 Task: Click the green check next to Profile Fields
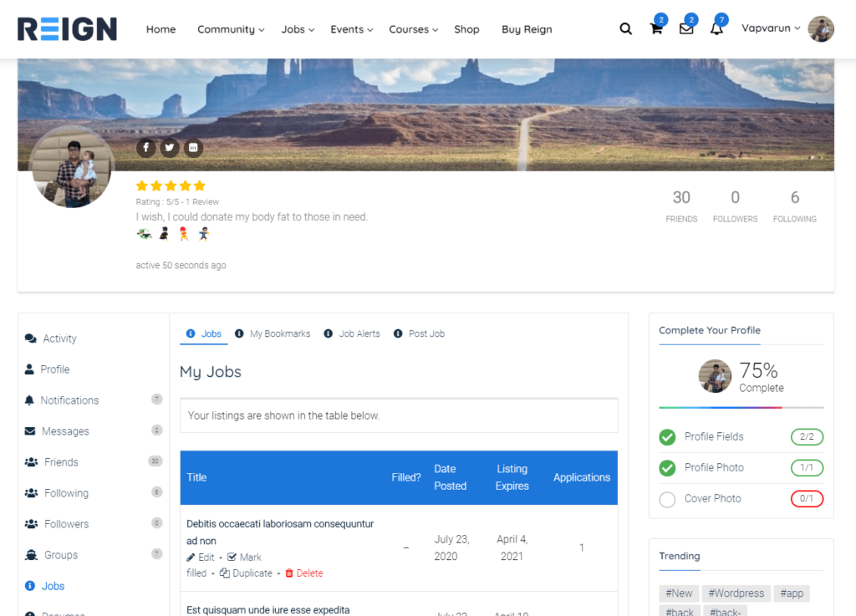pos(667,437)
